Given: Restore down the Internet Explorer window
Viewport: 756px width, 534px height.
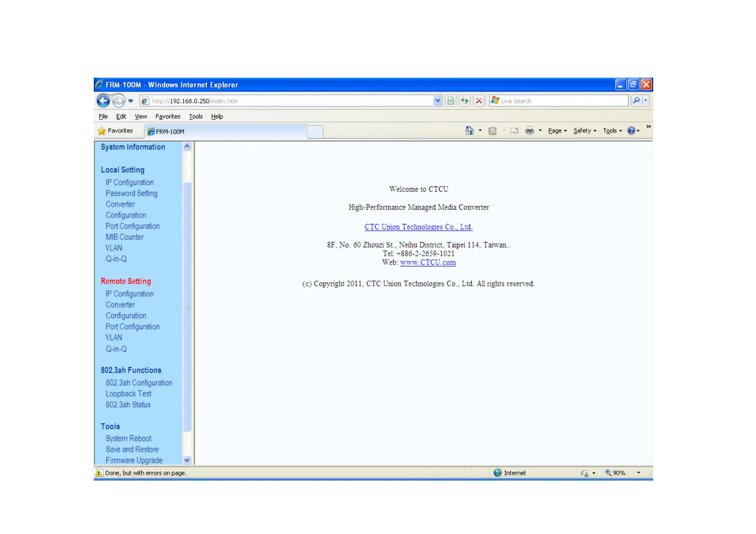Looking at the screenshot, I should coord(633,84).
